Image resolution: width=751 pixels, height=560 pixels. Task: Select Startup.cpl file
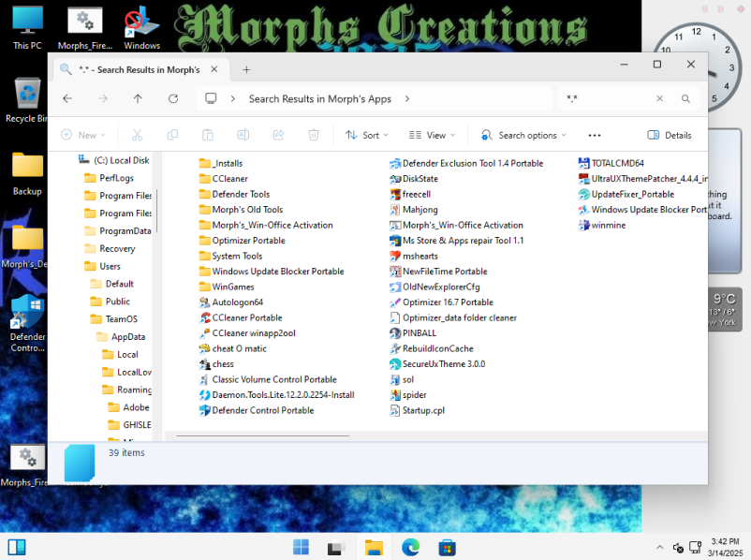click(x=417, y=410)
